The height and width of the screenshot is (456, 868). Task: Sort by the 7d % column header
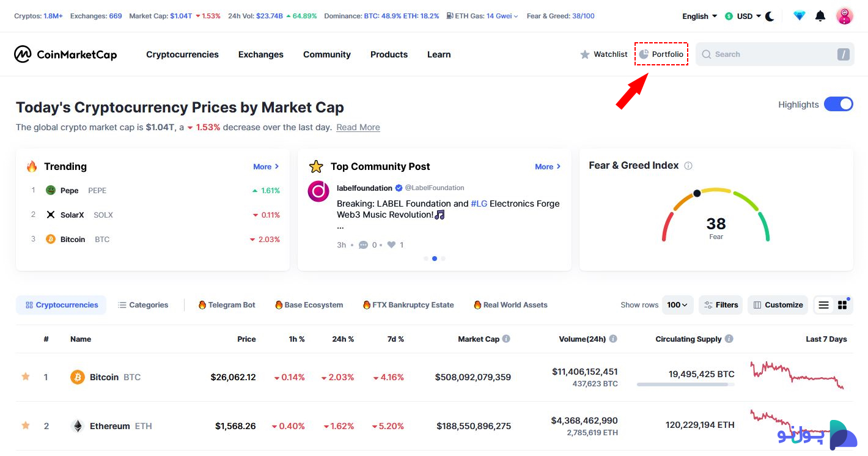point(395,339)
